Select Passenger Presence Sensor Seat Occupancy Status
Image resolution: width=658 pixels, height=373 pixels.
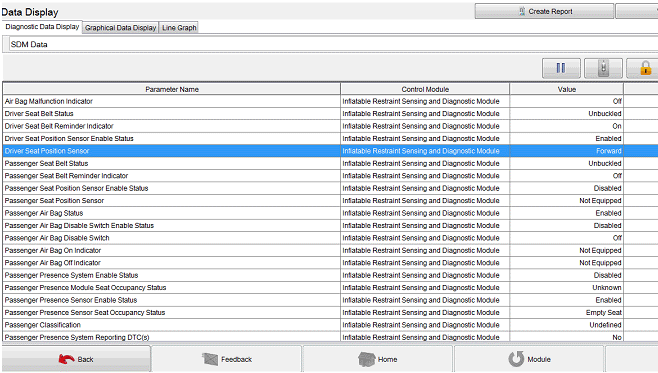tap(330, 313)
